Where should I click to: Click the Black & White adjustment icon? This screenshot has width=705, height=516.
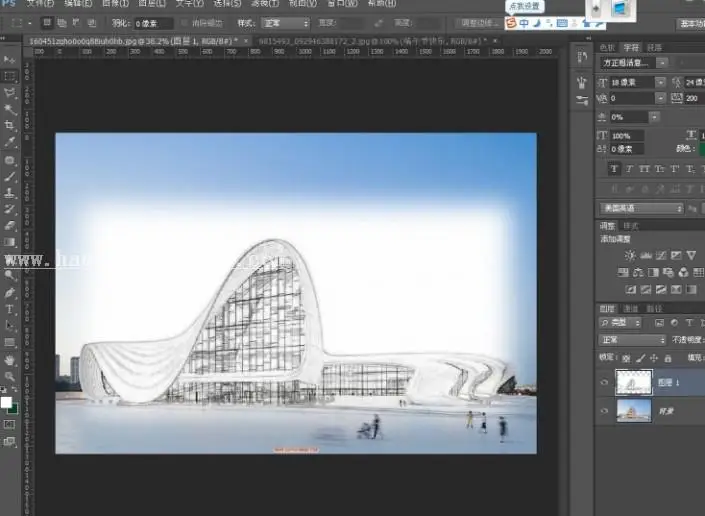pyautogui.click(x=653, y=272)
